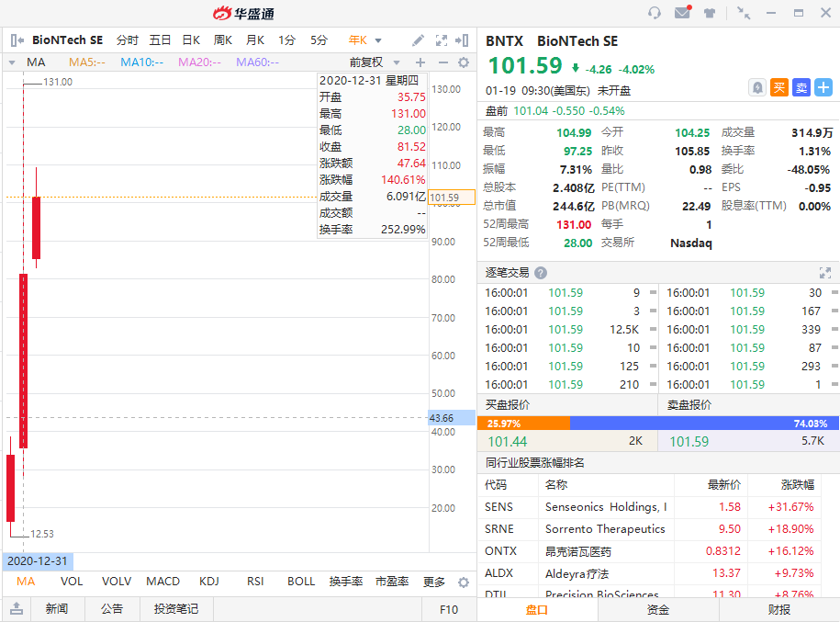Click the upload share icon at bottom left

(x=17, y=608)
